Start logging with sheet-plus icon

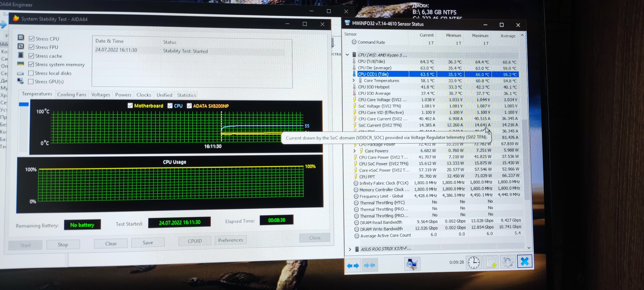[x=491, y=262]
